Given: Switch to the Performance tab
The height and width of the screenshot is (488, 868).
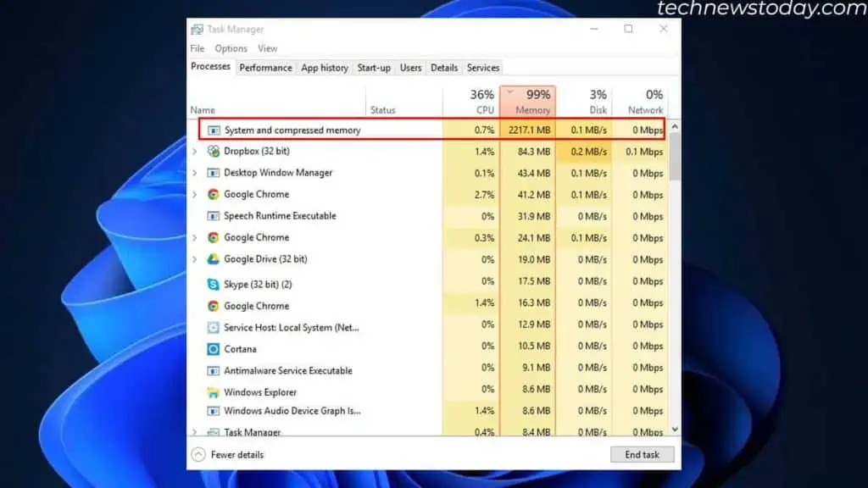Looking at the screenshot, I should click(x=265, y=68).
